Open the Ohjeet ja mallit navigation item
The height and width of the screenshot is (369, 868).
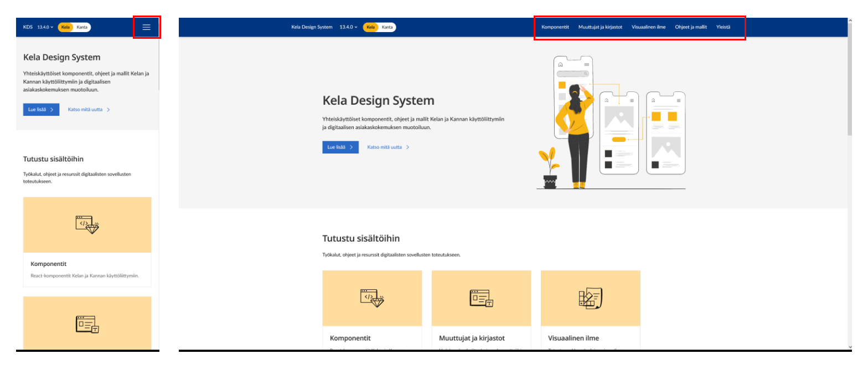pos(690,27)
